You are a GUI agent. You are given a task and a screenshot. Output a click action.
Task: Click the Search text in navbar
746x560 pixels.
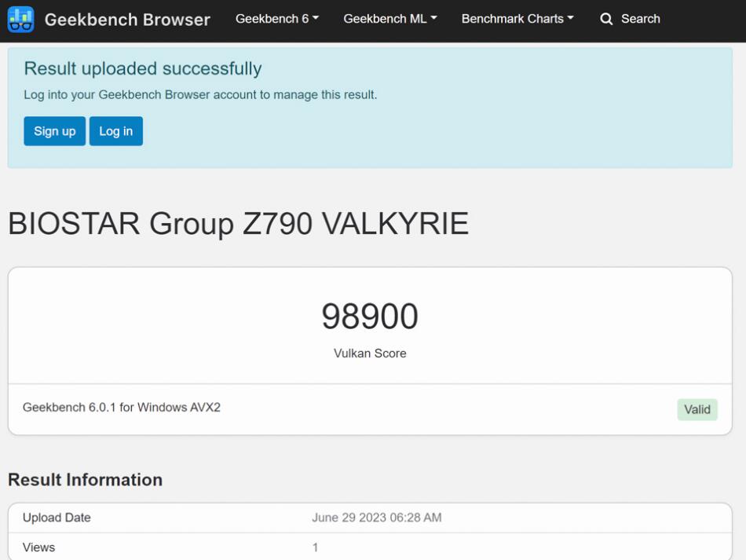[x=640, y=19]
